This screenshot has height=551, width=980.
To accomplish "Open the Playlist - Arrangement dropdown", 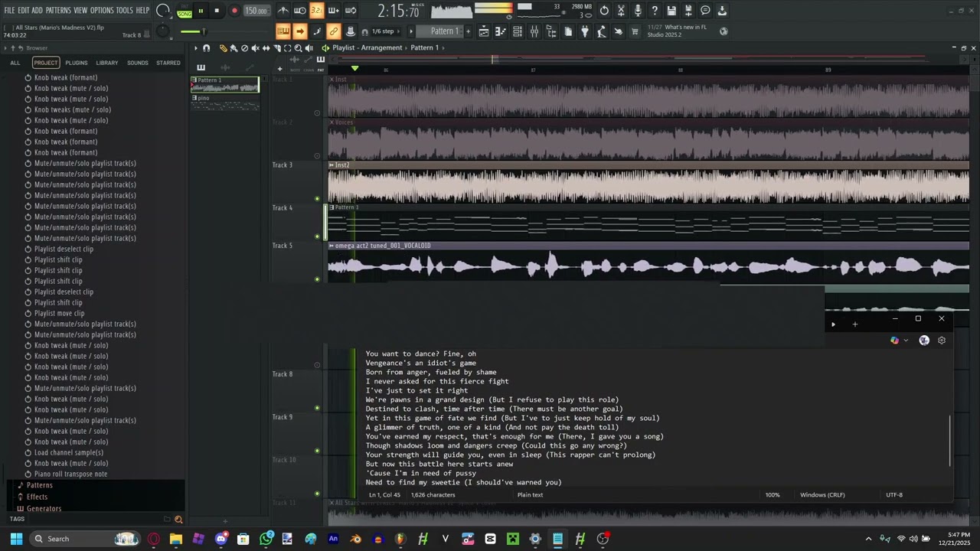I will 367,47.
